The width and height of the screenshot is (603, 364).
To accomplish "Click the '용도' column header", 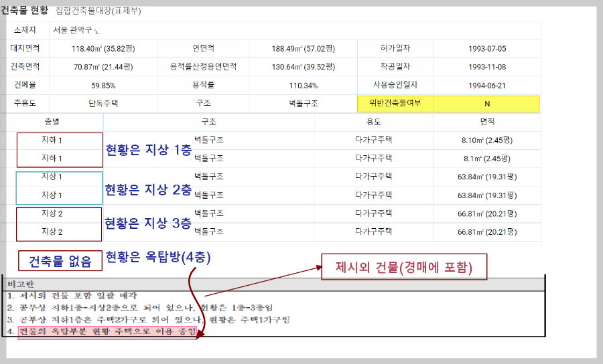I will (373, 122).
